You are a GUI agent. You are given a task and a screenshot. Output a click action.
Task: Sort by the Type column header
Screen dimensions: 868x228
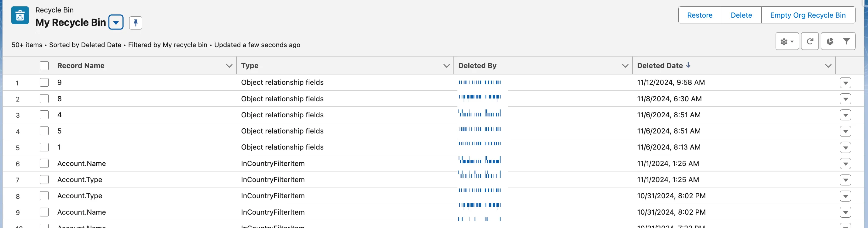pos(250,66)
